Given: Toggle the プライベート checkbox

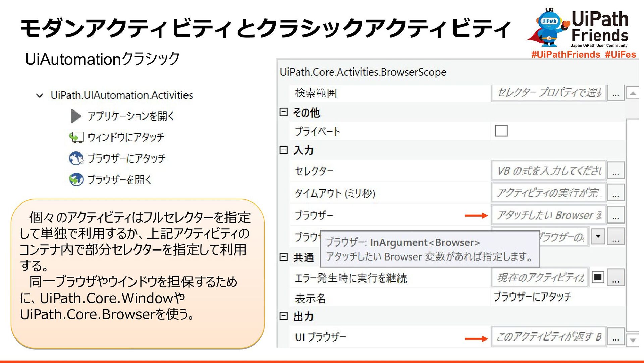Looking at the screenshot, I should coord(501,131).
